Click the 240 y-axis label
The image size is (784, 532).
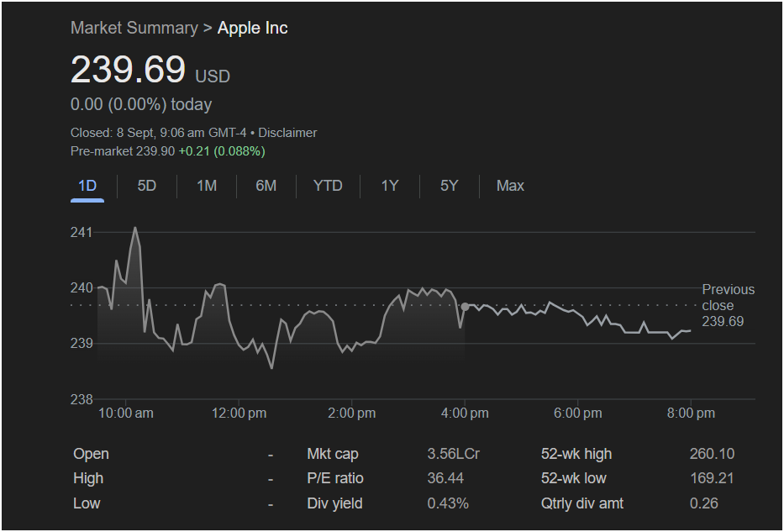click(x=82, y=288)
